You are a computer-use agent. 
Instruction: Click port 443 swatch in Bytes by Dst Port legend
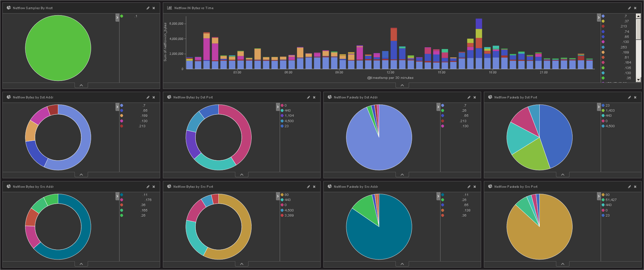tap(282, 111)
